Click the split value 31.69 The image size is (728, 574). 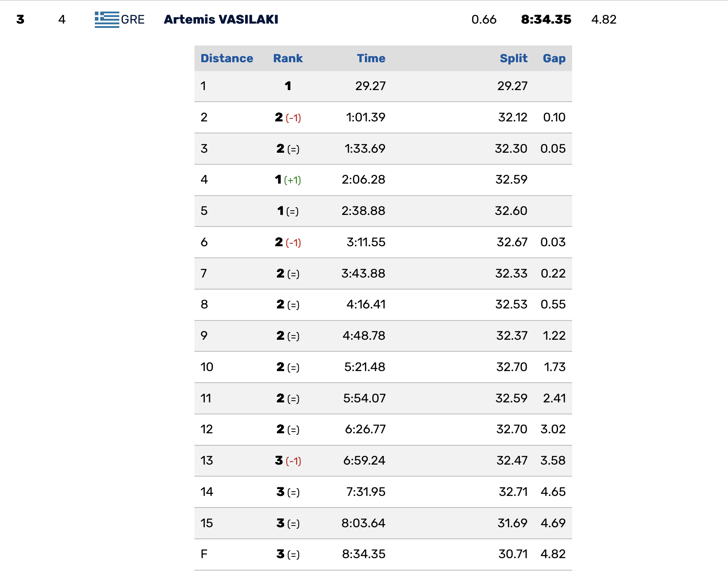pyautogui.click(x=513, y=523)
